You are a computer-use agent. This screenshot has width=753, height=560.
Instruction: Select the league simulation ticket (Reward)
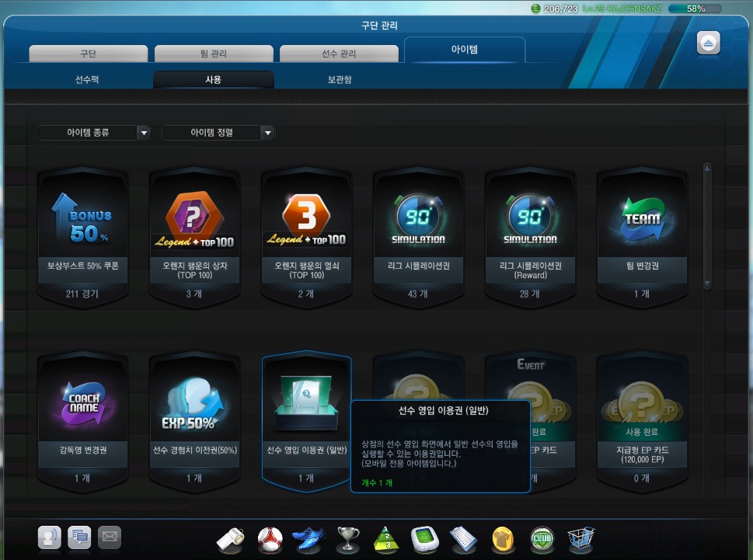530,238
